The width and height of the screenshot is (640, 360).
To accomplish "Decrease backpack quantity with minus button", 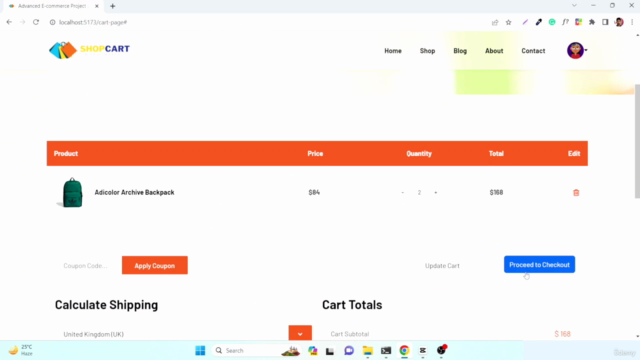I will coord(402,192).
